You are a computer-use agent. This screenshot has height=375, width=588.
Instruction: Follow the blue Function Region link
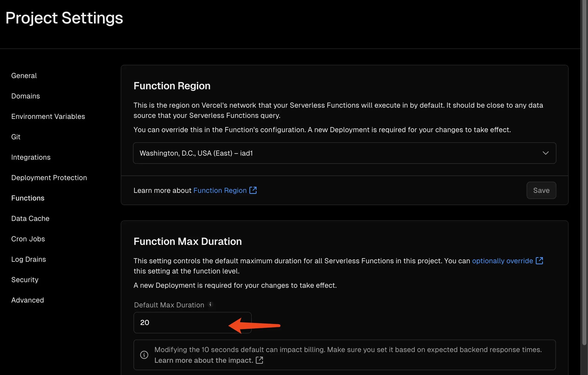click(220, 190)
